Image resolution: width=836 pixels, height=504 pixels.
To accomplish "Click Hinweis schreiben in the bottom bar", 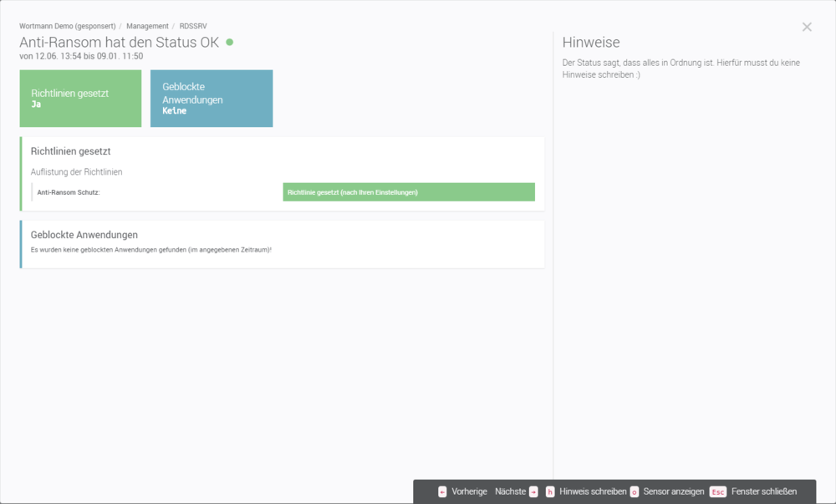I will pos(593,491).
